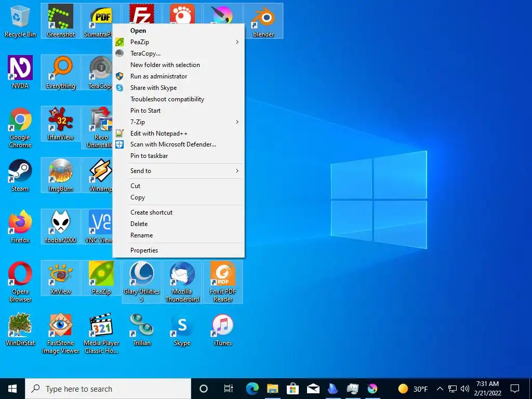This screenshot has width=532, height=399.
Task: Choose Share with Skype
Action: coord(179,88)
